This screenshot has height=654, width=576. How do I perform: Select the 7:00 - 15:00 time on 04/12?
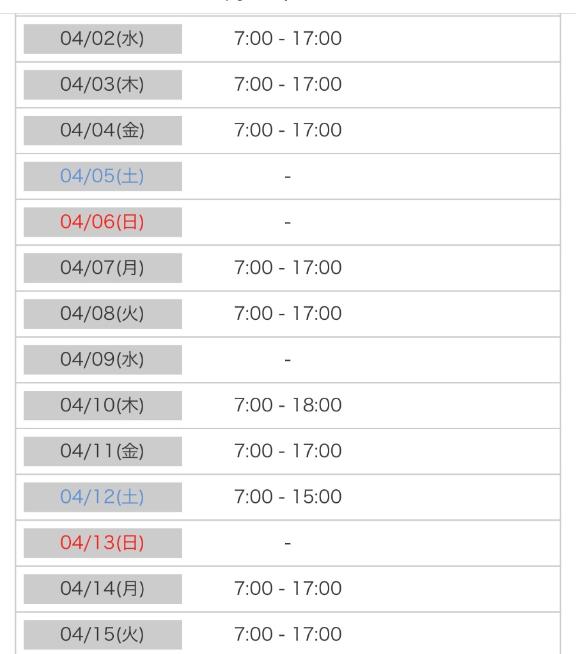click(x=288, y=497)
